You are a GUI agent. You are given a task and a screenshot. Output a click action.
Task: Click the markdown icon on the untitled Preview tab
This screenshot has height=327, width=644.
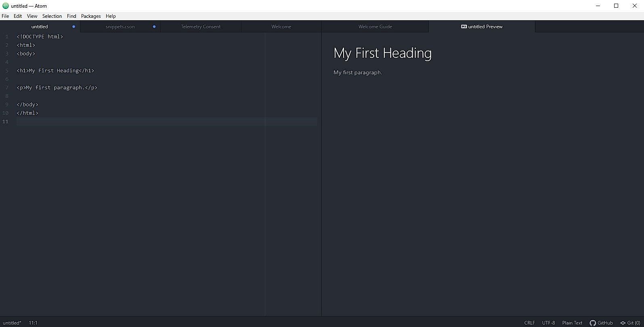(464, 27)
